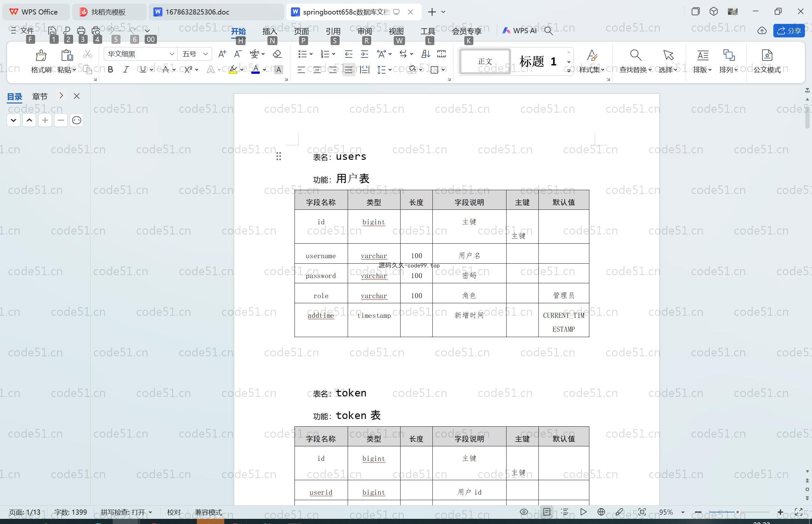Open the References (引用) ribbon tab
The height and width of the screenshot is (524, 812).
click(x=333, y=31)
